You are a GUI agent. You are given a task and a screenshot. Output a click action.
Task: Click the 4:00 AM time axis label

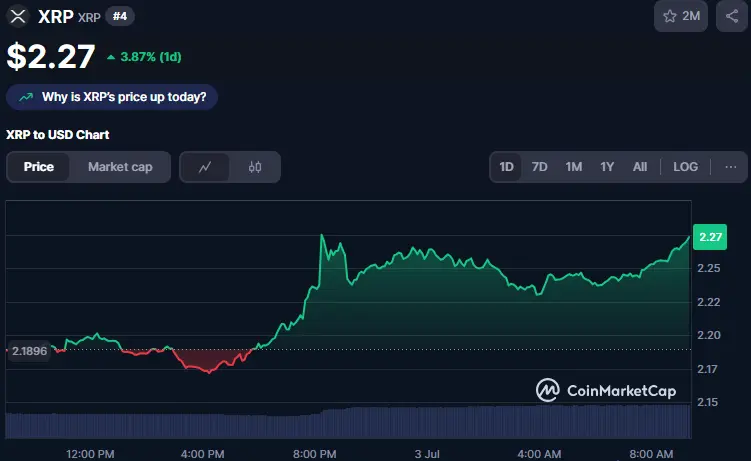click(x=539, y=454)
